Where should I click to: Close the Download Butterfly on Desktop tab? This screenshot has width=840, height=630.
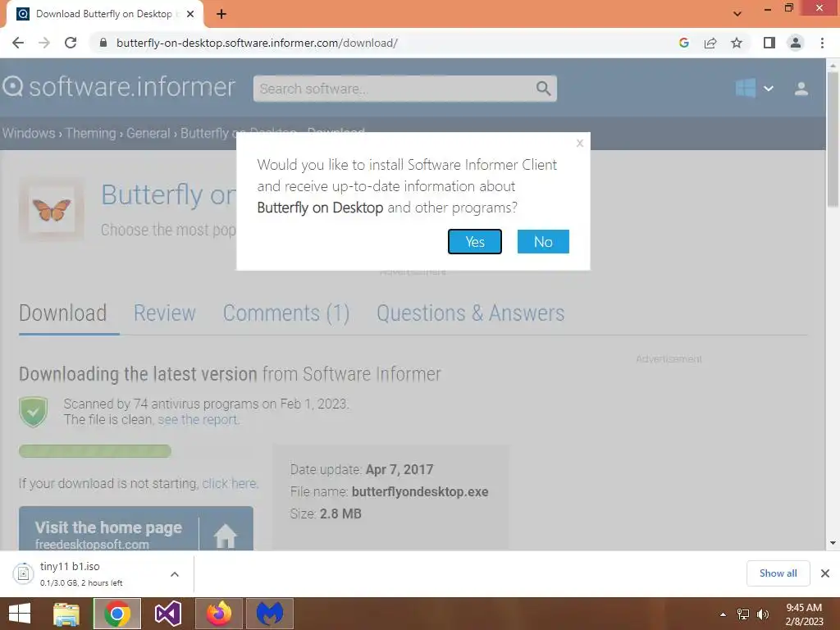tap(190, 14)
